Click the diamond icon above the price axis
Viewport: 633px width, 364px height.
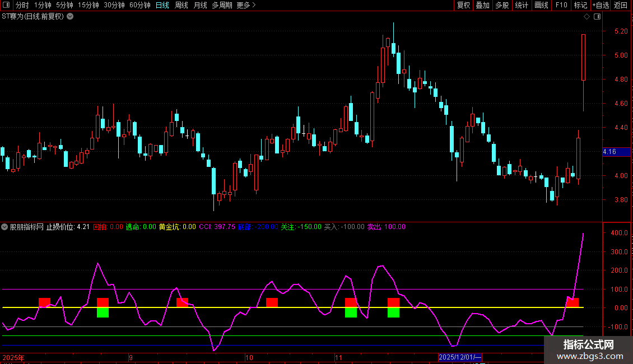(587, 16)
